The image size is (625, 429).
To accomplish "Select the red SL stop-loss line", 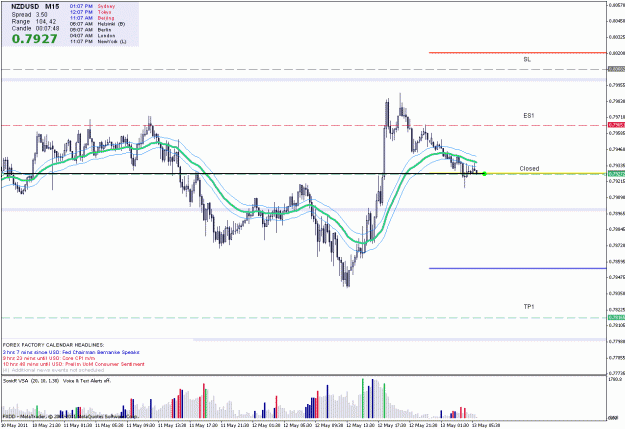I will pyautogui.click(x=517, y=52).
